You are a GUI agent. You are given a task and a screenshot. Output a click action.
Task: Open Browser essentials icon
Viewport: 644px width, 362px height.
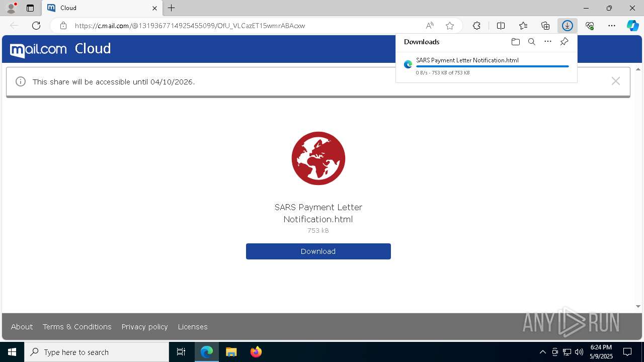pos(590,26)
